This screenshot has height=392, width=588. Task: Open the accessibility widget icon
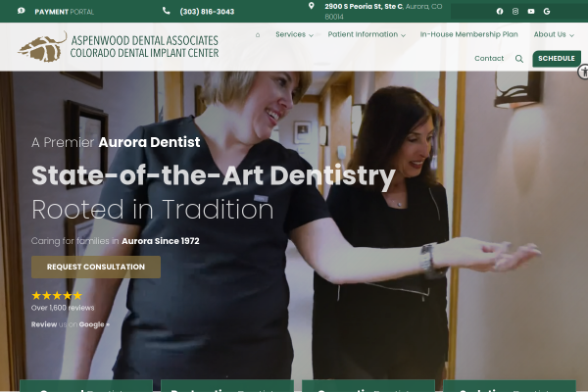coord(582,71)
